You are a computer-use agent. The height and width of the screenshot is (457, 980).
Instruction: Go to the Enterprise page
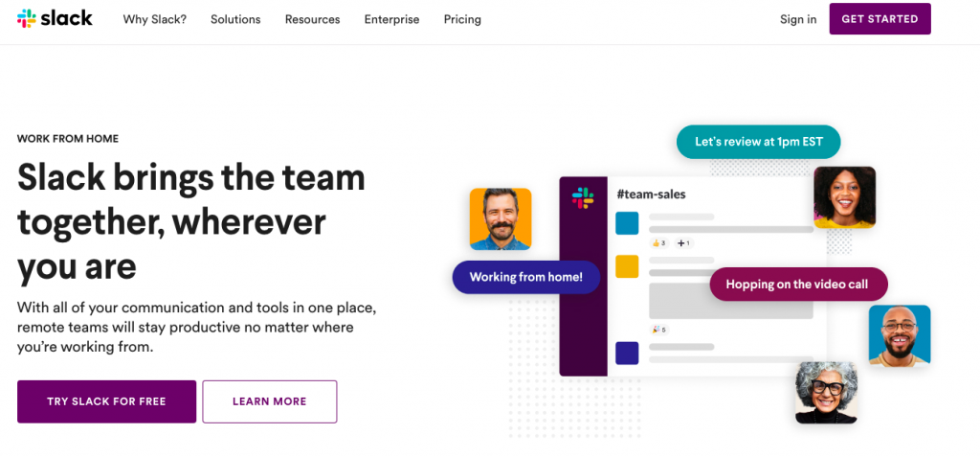click(x=391, y=19)
